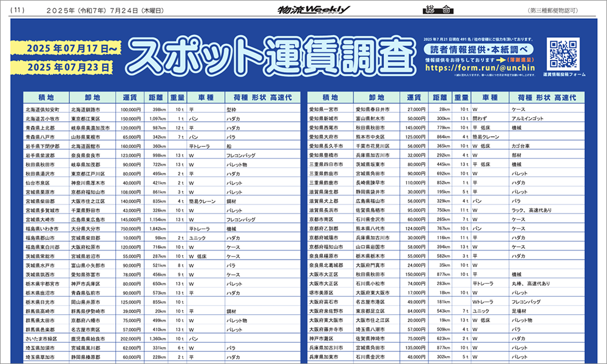Click the page number (11) in header

17,10
